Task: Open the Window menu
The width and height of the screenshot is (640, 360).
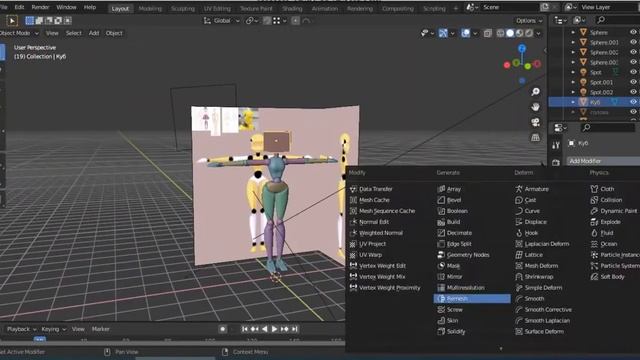Action: point(66,7)
